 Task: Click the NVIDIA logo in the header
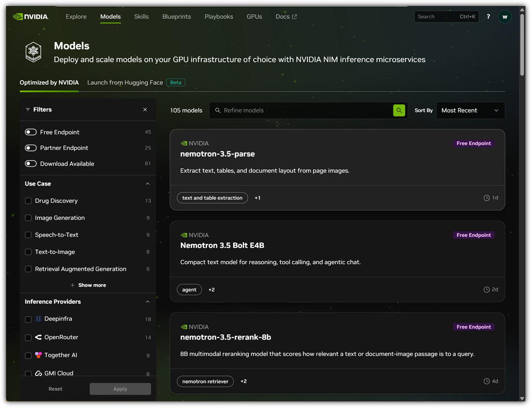(31, 17)
